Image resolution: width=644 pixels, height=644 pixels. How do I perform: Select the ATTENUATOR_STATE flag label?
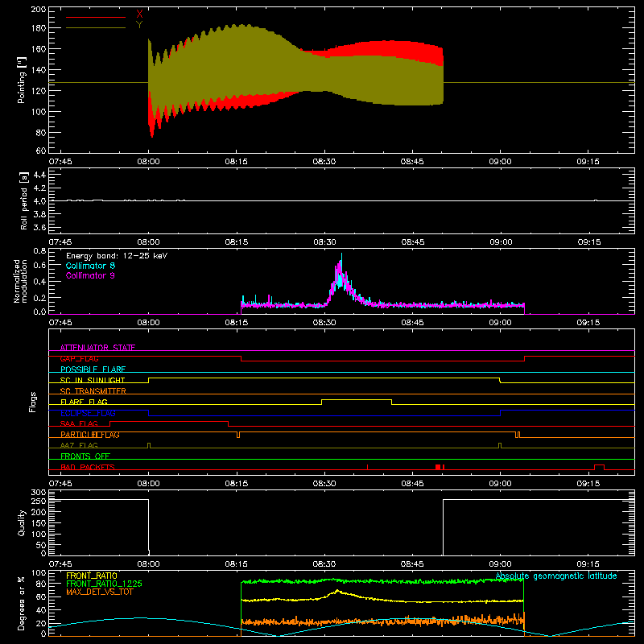(97, 348)
